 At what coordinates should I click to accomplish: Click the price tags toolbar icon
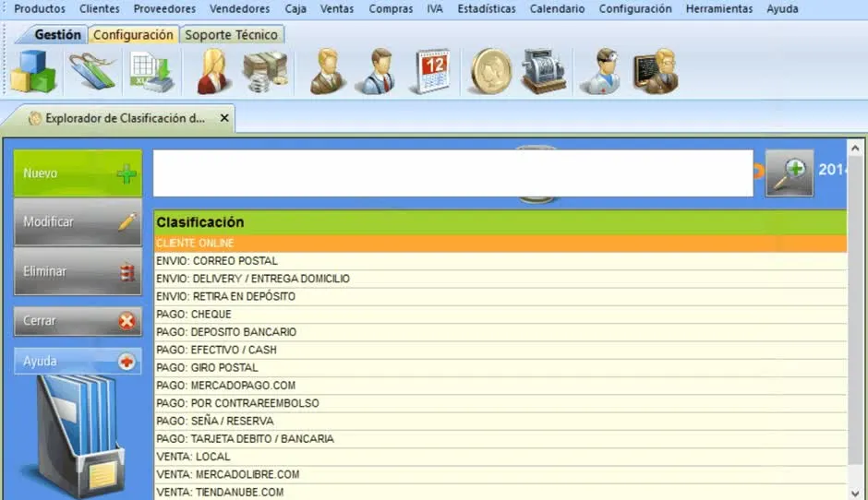[x=92, y=71]
